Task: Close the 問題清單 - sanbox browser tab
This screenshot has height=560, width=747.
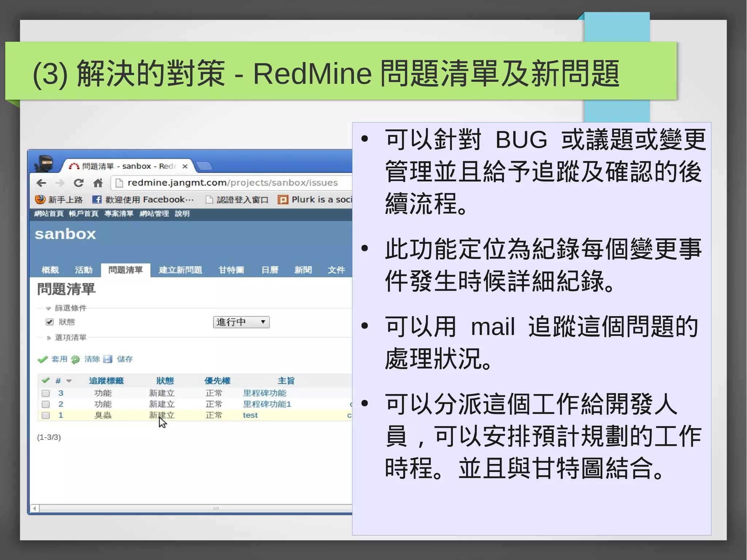Action: (x=185, y=166)
